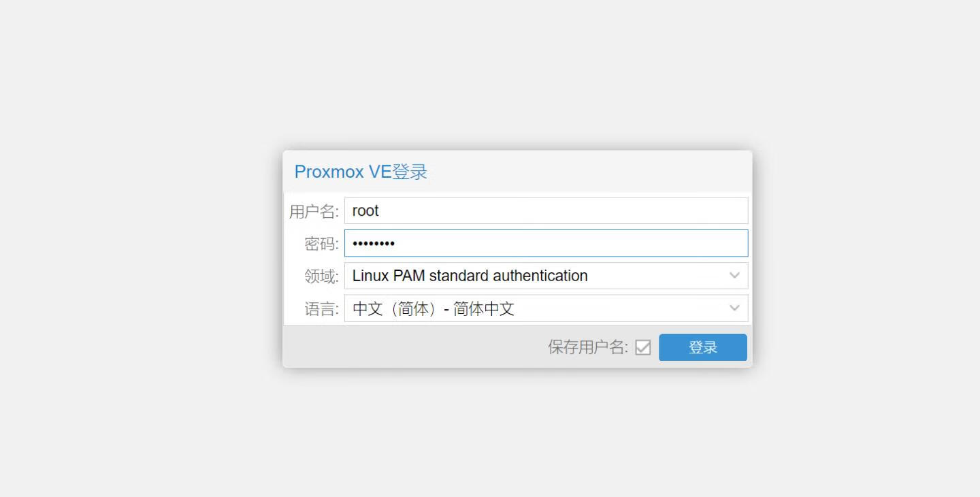The height and width of the screenshot is (497, 980).
Task: Click empty footer area left of 保存用户名
Action: [408, 347]
